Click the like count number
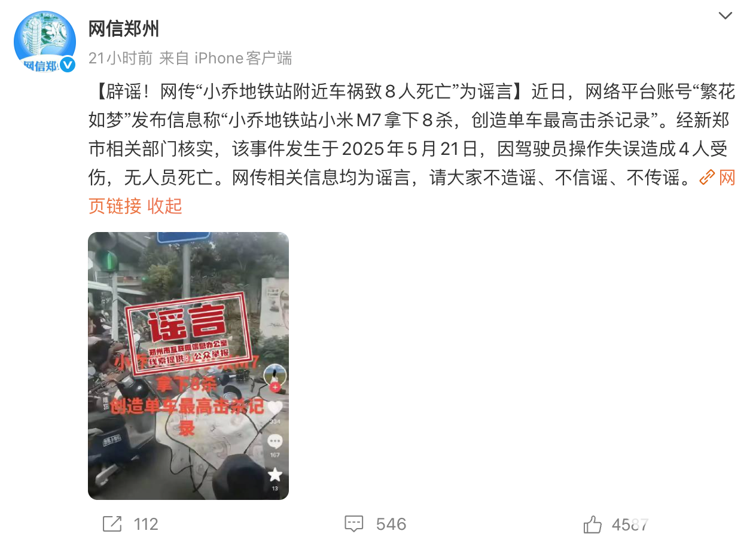Viewport: 756px width, 543px height. click(630, 525)
